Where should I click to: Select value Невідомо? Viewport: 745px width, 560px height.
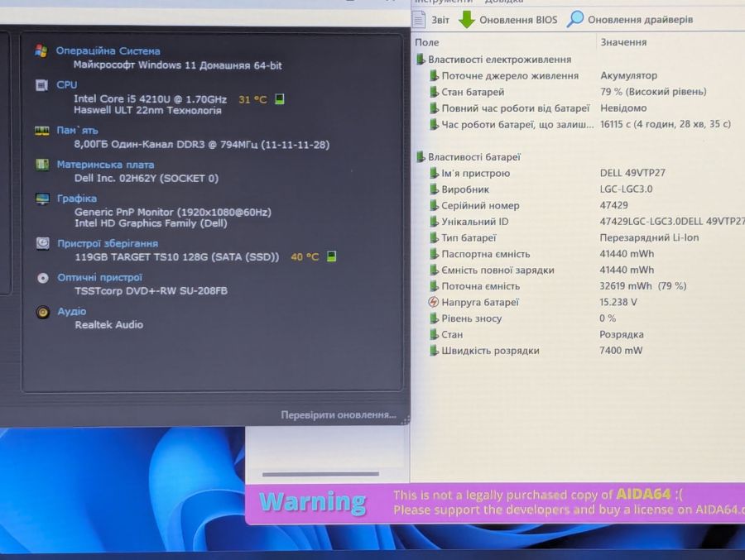[623, 108]
